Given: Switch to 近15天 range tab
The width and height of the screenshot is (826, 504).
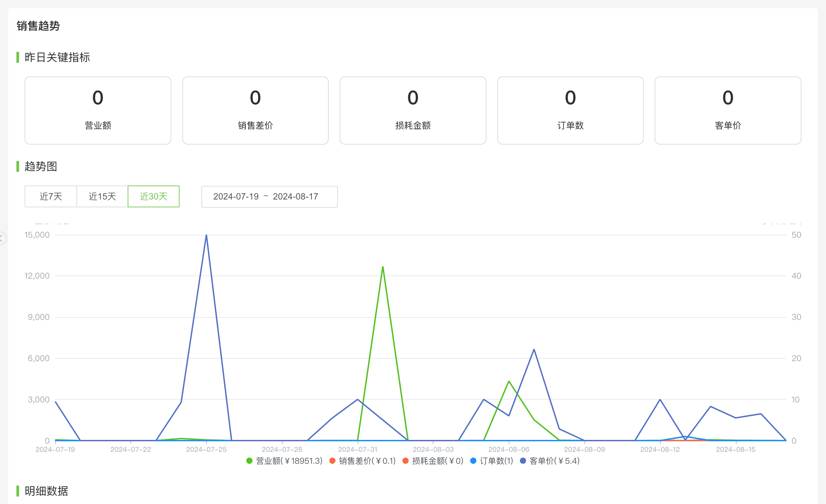Looking at the screenshot, I should pyautogui.click(x=102, y=196).
